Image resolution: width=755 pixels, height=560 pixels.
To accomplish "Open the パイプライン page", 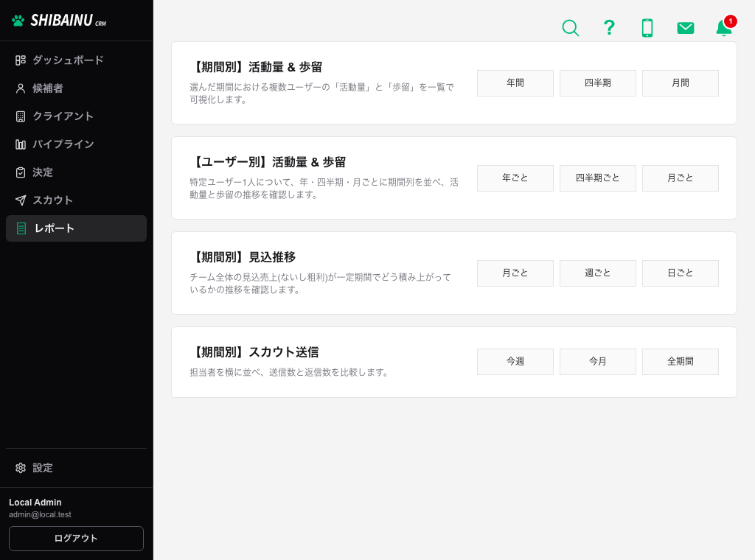I will pyautogui.click(x=76, y=144).
